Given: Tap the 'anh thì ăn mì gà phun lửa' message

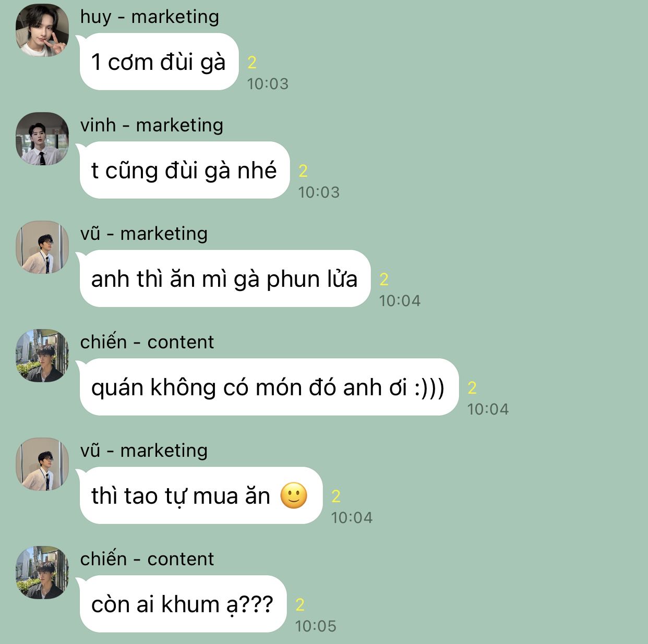Looking at the screenshot, I should (224, 278).
